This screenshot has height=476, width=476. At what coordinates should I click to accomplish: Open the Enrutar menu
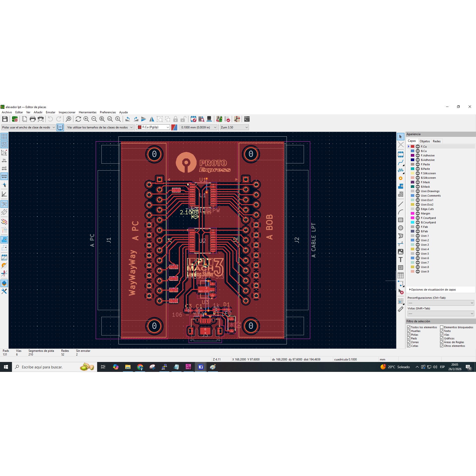50,112
